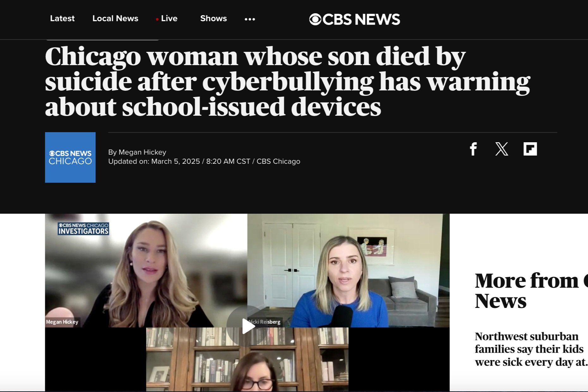Open the three-dot more menu
588x392 pixels.
point(250,19)
